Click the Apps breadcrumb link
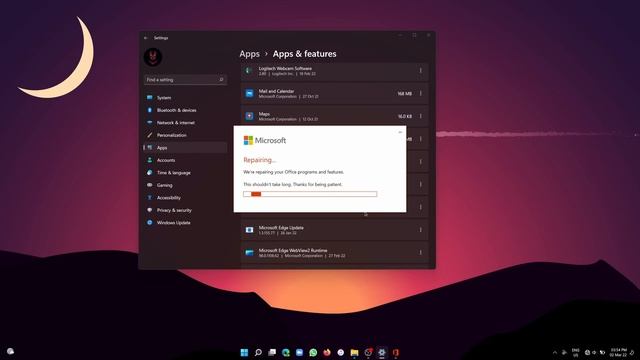 tap(249, 54)
